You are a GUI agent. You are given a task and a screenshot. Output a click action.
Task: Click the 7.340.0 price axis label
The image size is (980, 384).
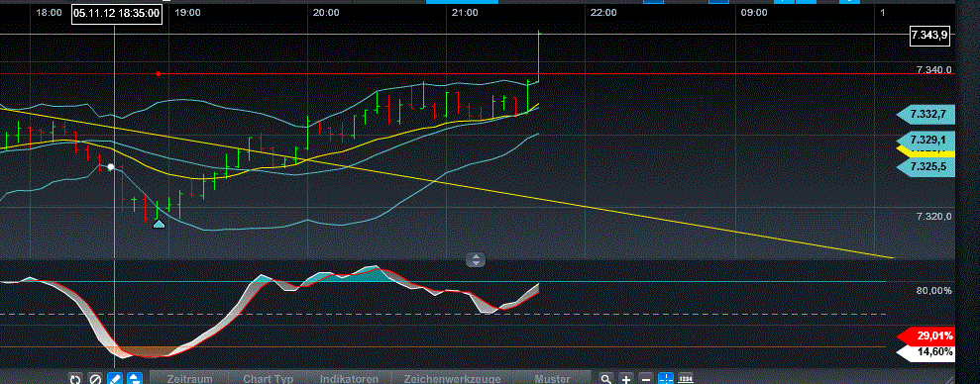coord(934,70)
